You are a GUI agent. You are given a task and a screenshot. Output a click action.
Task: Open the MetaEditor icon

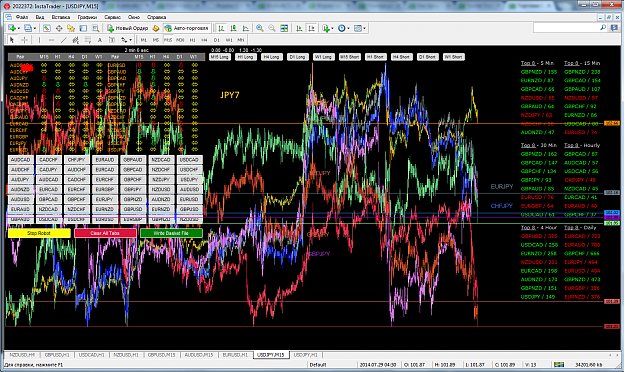pyautogui.click(x=156, y=28)
